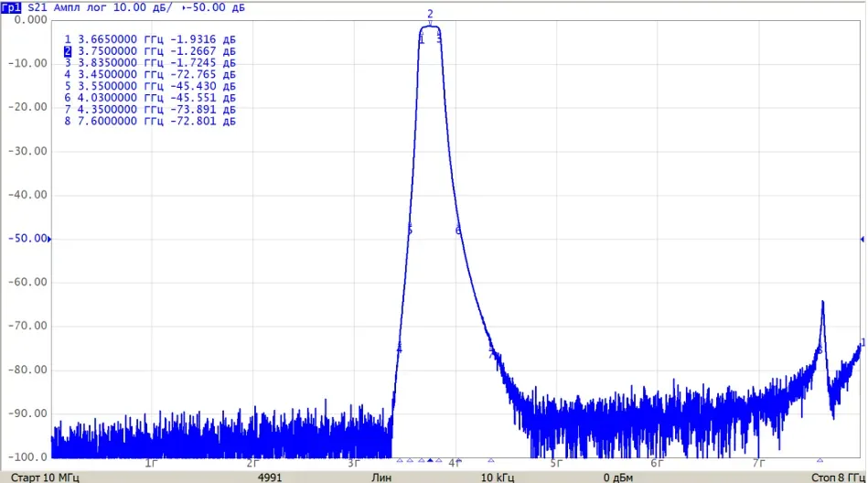Click the left reference level arrow at -50.00

[x=49, y=239]
